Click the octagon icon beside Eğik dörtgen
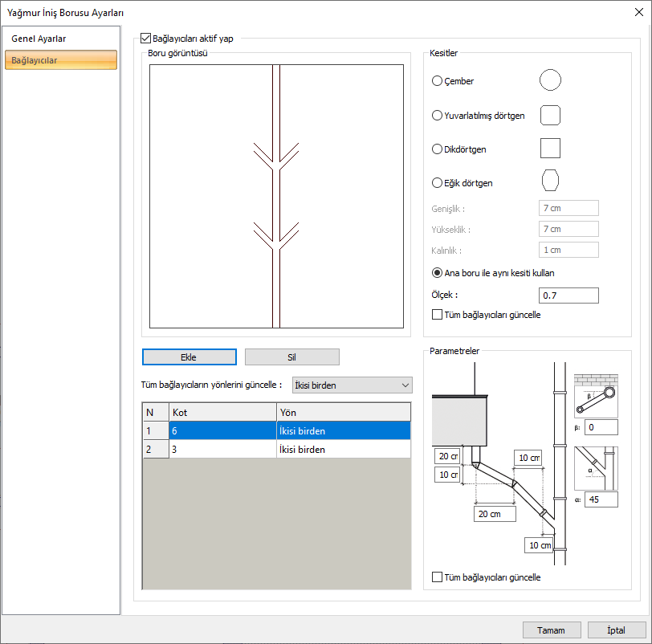The height and width of the screenshot is (644, 652). click(x=550, y=181)
